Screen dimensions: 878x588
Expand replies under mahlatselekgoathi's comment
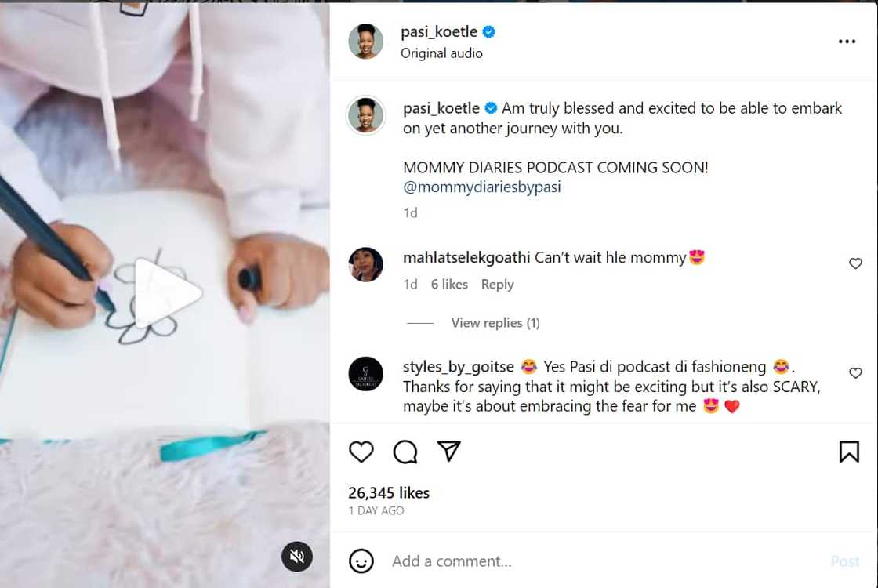495,322
